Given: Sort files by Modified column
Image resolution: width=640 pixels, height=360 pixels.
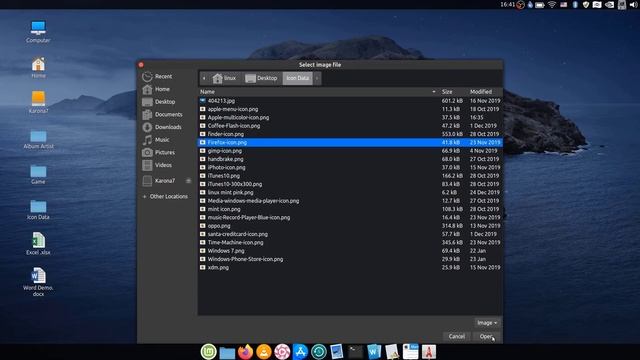Looking at the screenshot, I should (x=484, y=92).
